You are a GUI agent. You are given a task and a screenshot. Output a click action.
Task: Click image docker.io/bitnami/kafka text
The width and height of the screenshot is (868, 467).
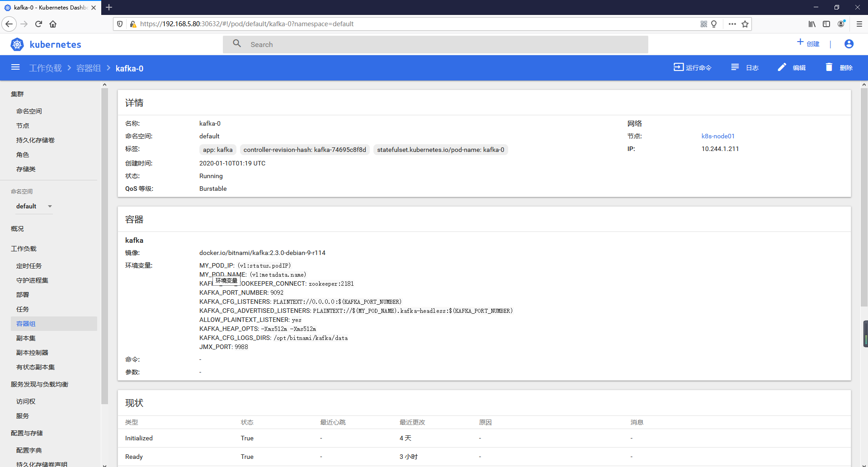[262, 253]
